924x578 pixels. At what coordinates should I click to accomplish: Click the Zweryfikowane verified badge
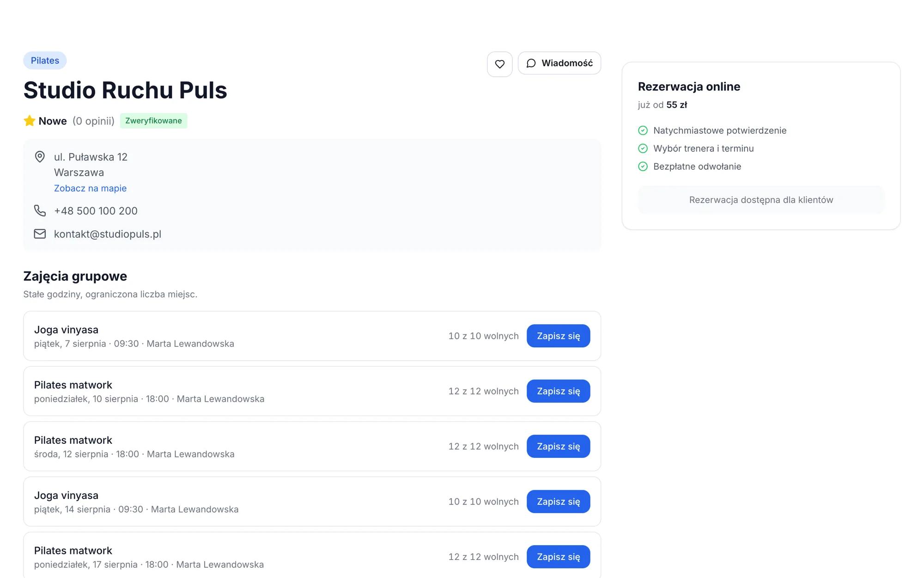[x=153, y=121]
